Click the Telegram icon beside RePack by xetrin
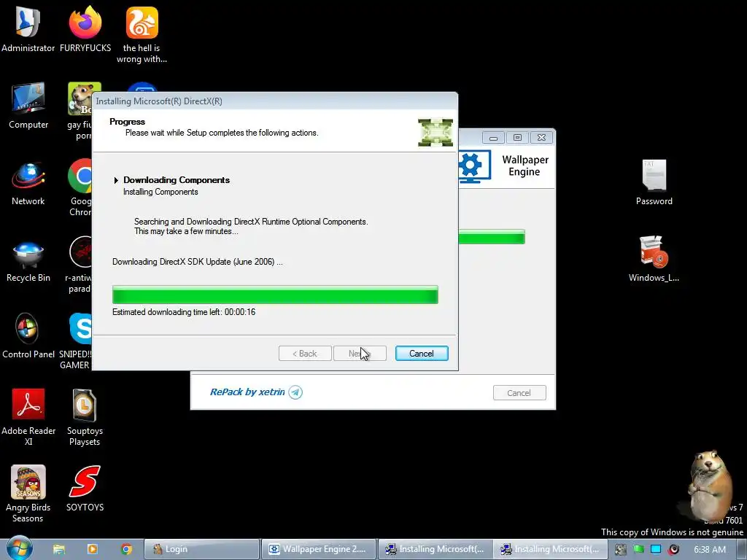 [295, 392]
